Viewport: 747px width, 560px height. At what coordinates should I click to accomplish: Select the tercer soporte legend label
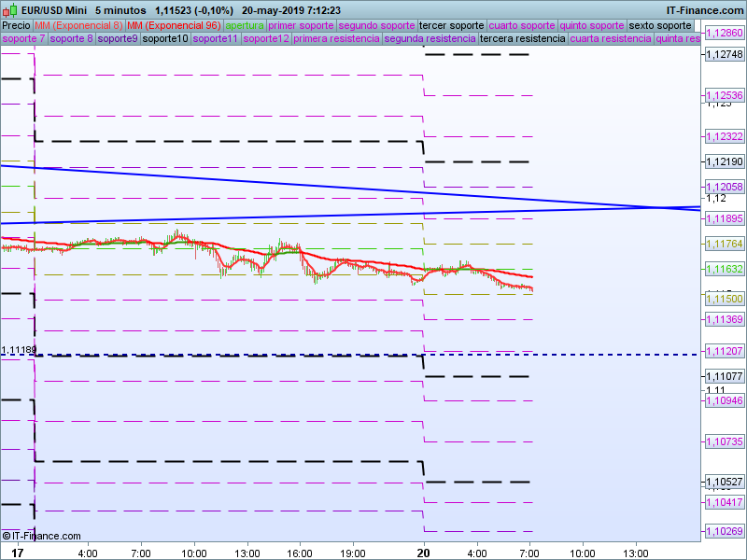coord(452,25)
